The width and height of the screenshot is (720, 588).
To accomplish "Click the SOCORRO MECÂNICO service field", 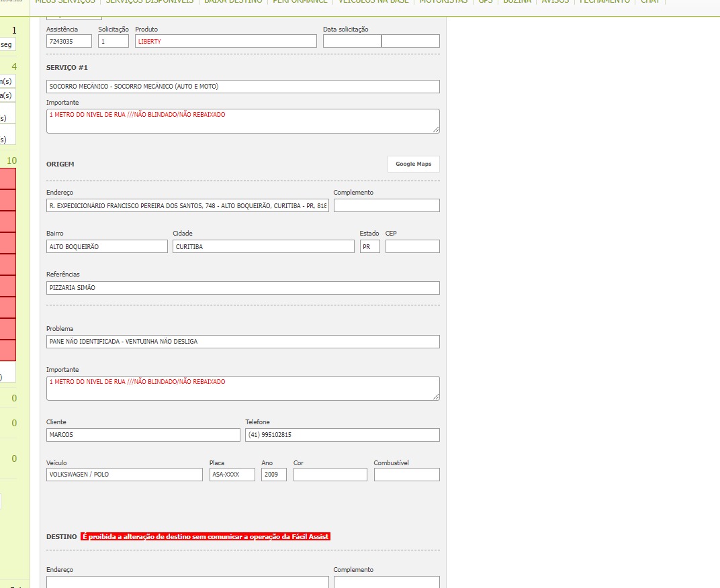I will click(243, 87).
